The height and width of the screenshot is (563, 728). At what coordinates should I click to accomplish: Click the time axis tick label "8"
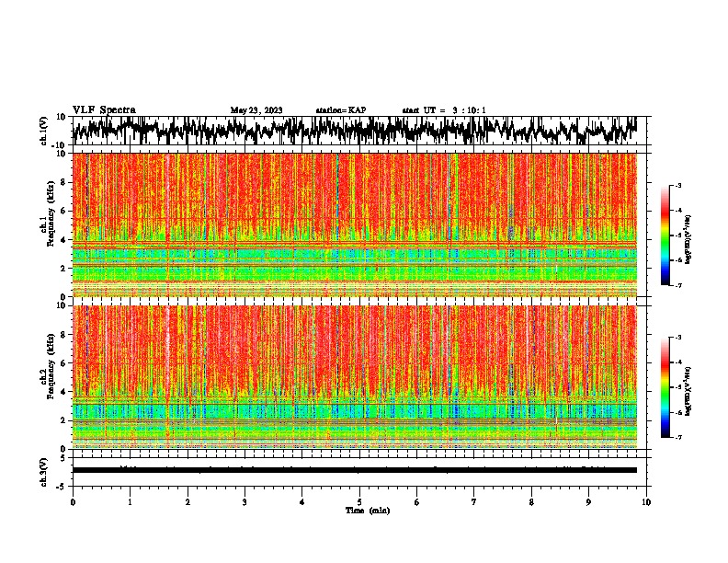click(x=531, y=502)
